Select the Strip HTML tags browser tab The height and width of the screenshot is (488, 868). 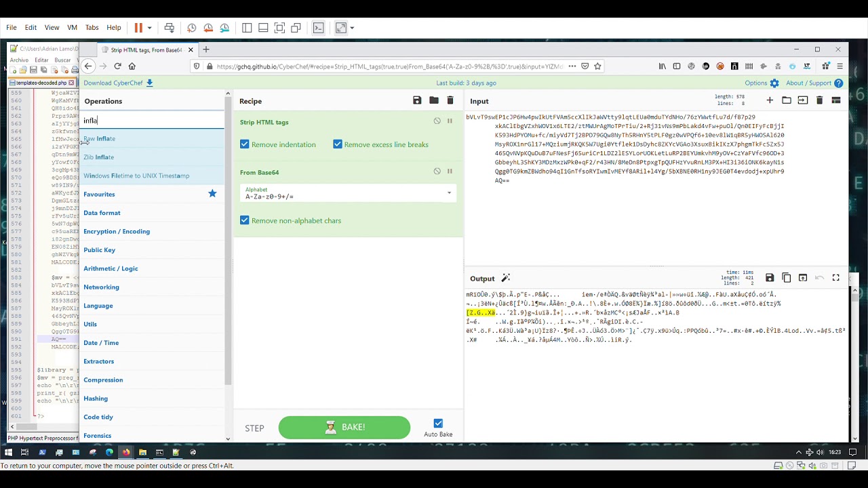147,49
